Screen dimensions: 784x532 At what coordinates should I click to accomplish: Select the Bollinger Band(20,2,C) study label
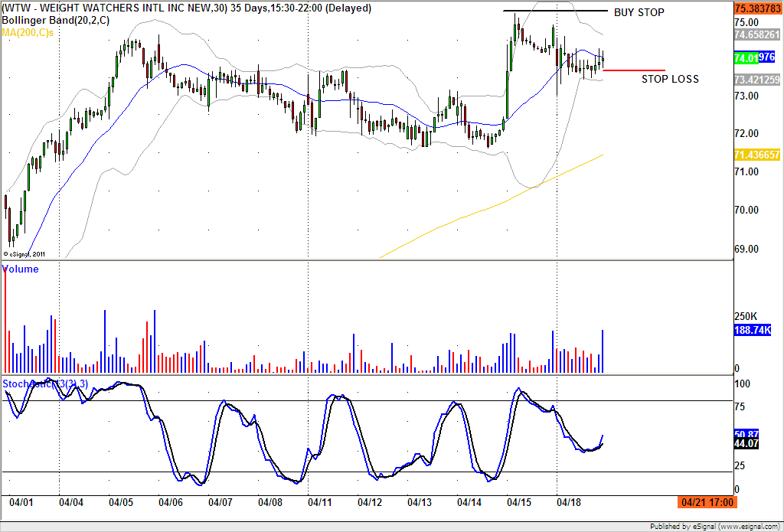click(55, 21)
